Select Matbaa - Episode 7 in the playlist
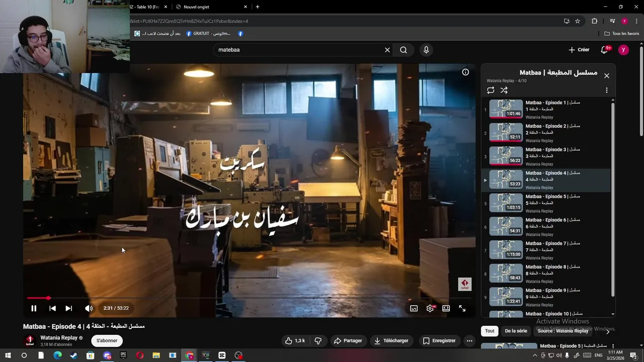 [x=546, y=250]
